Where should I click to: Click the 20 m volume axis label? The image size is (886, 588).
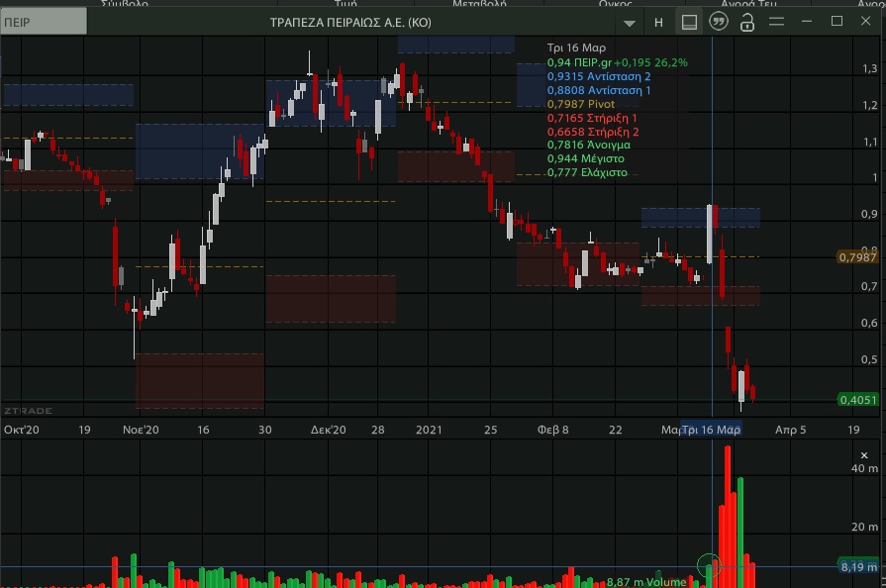[864, 527]
